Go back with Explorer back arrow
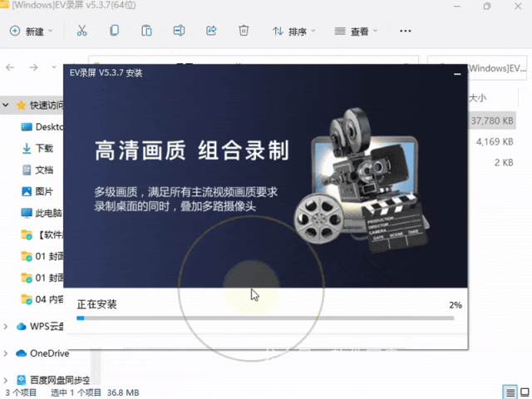Viewport: 532px width, 399px height. click(x=10, y=67)
